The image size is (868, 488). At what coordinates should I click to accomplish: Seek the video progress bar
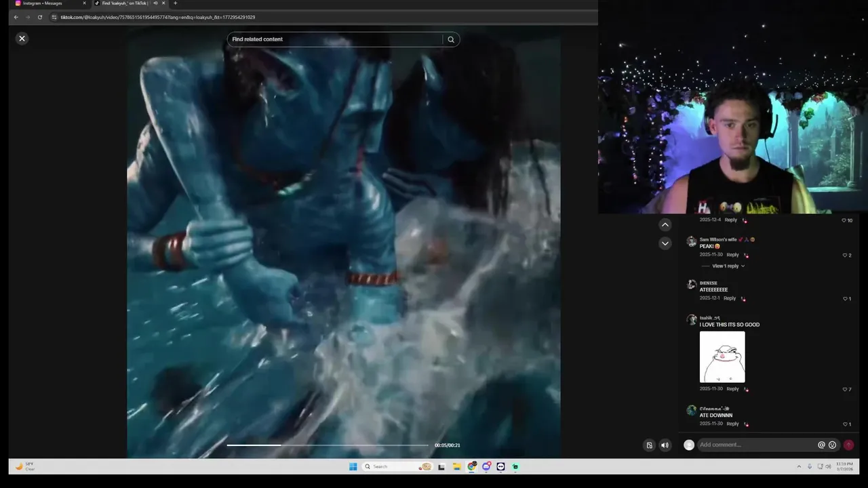[x=328, y=445]
